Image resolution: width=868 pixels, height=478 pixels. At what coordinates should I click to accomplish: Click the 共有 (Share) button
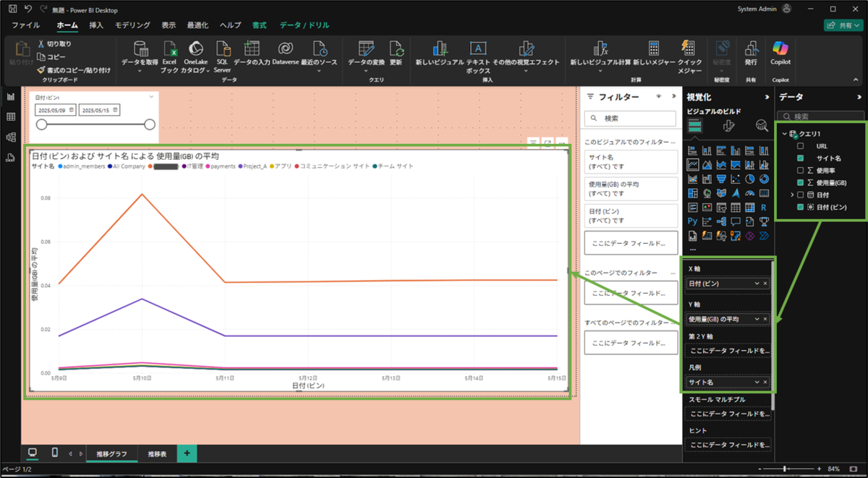point(843,25)
